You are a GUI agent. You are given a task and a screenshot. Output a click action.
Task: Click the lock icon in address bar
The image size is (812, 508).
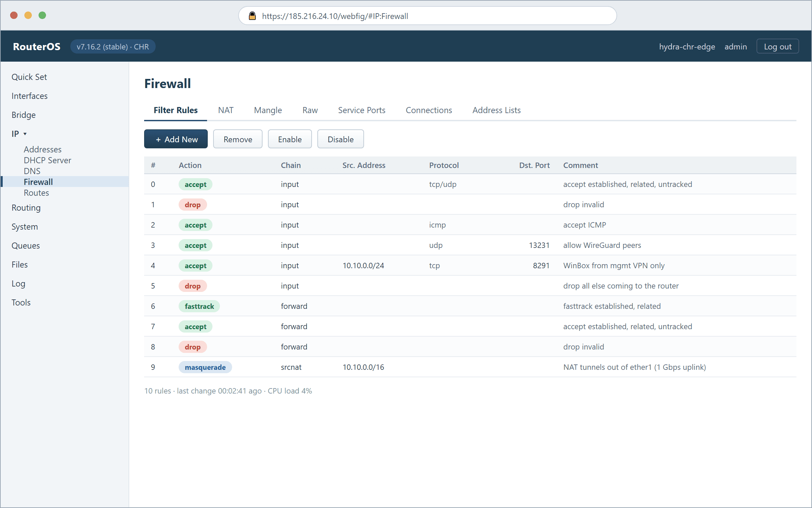tap(252, 16)
